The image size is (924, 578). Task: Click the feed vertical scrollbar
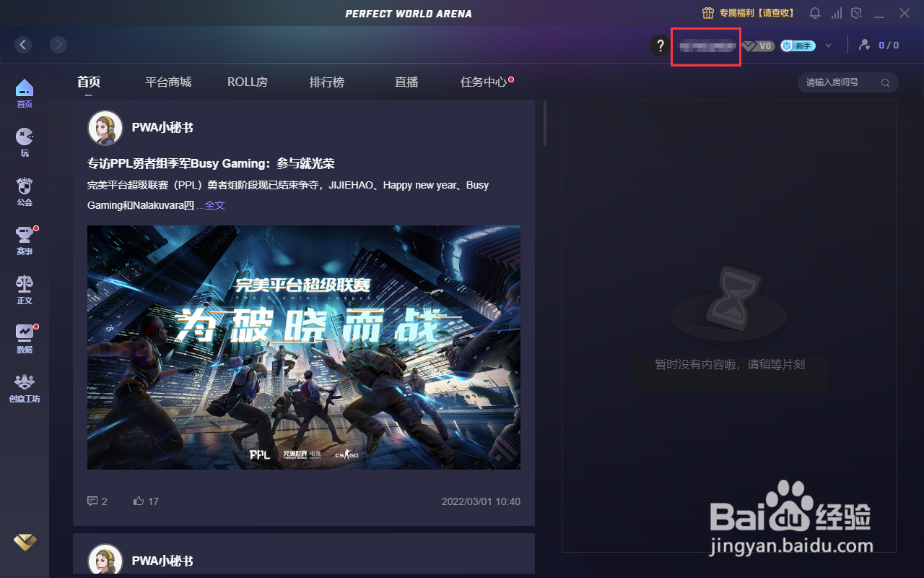(545, 124)
